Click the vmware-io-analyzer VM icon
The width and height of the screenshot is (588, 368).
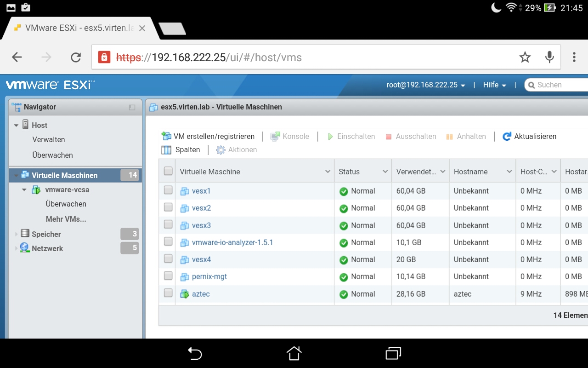[185, 242]
